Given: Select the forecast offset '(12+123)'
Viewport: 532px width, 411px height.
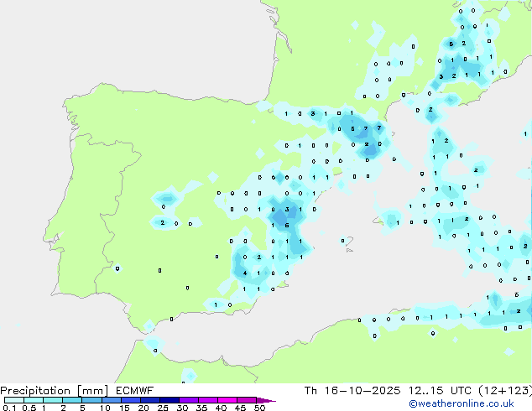Looking at the screenshot, I should (x=505, y=391).
